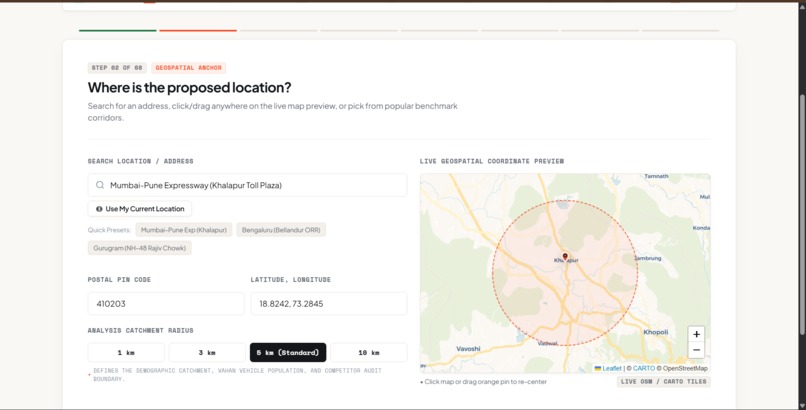
Task: Click the search location address input field
Action: pos(247,185)
